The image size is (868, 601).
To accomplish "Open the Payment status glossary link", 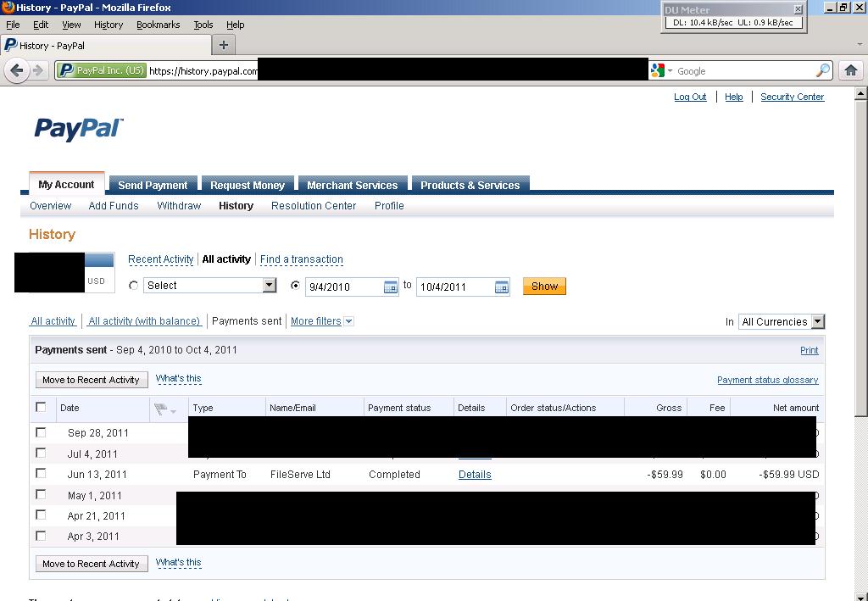I will 768,380.
